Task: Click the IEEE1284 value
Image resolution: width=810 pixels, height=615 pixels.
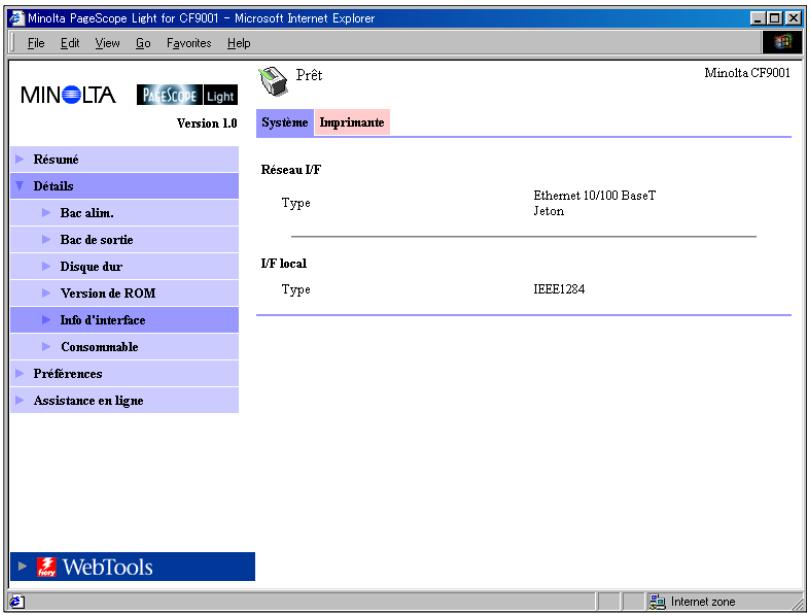Action: [x=559, y=289]
